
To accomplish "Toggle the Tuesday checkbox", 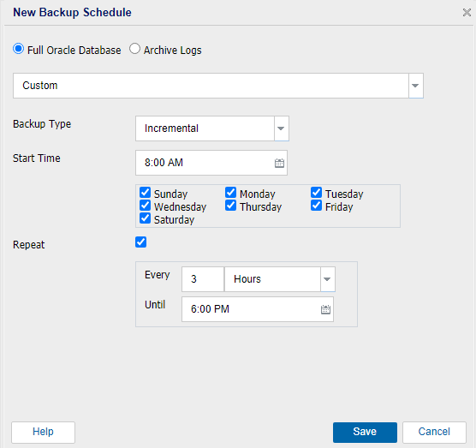I will (x=316, y=193).
